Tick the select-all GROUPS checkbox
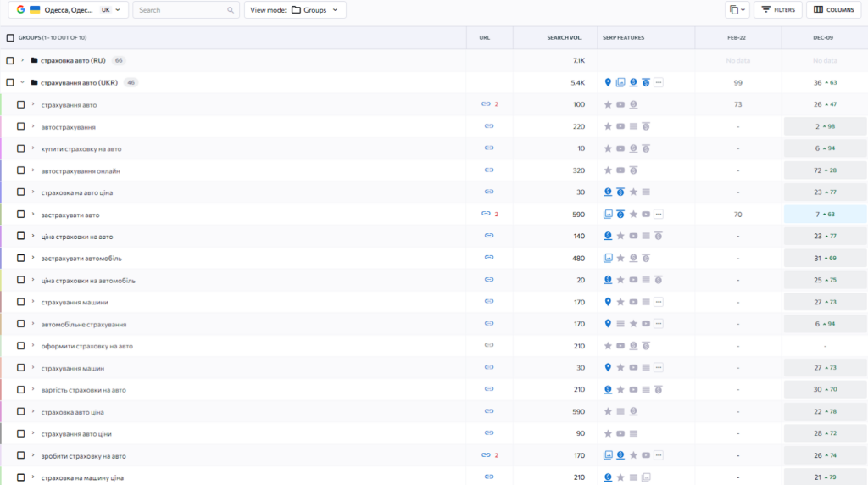This screenshot has height=485, width=868. (x=10, y=38)
